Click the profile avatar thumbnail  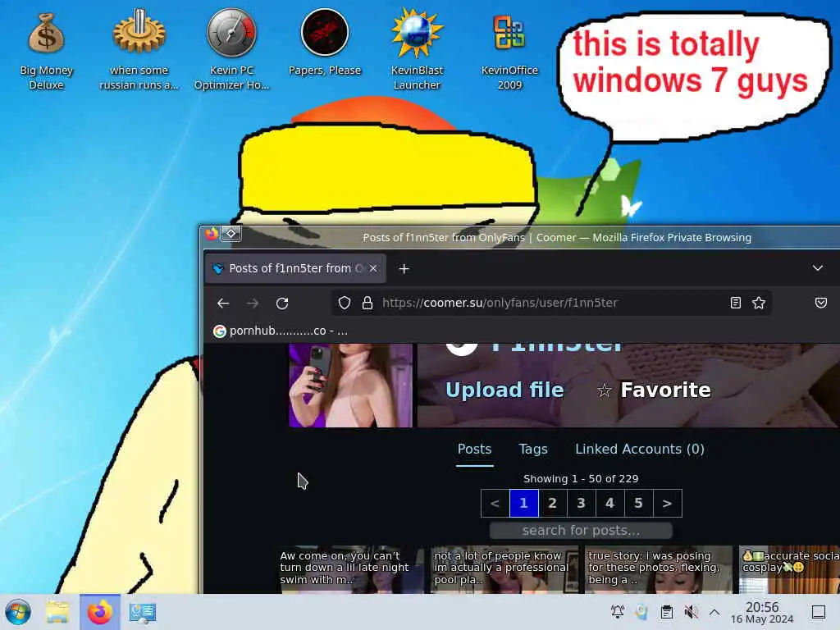(x=351, y=386)
